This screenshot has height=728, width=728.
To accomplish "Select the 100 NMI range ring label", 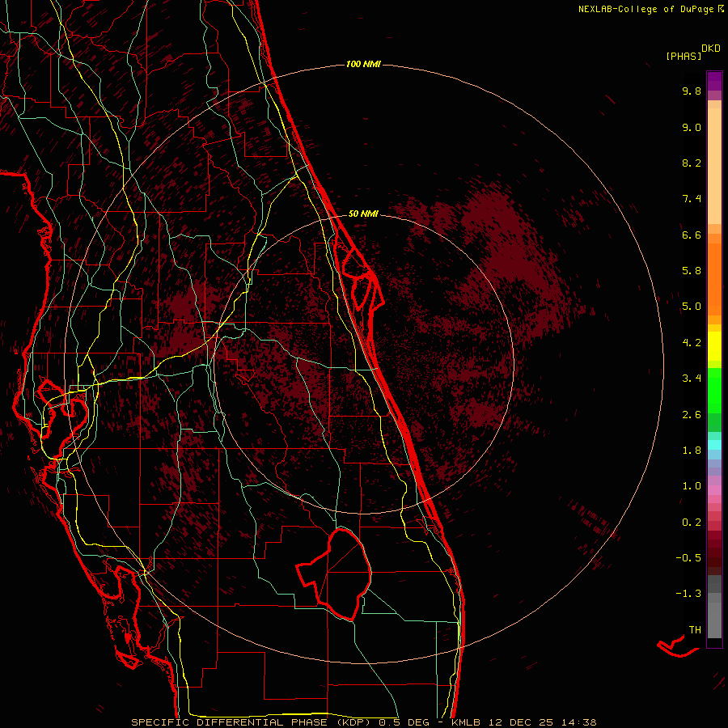I will click(363, 64).
